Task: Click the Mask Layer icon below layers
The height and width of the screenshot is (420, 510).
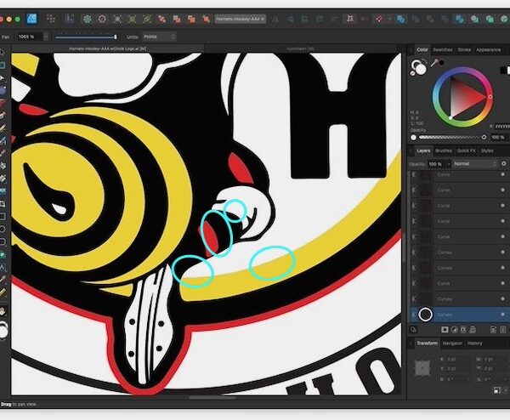Action: (445, 330)
